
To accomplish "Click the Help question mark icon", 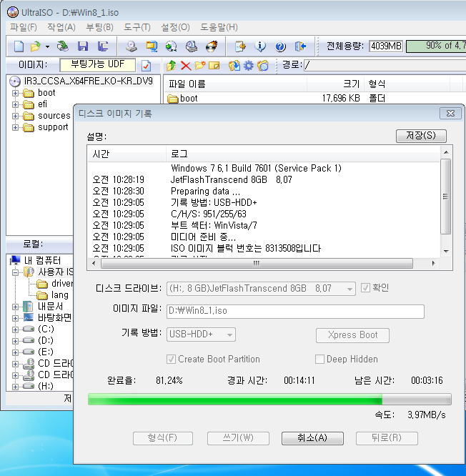I will [280, 46].
